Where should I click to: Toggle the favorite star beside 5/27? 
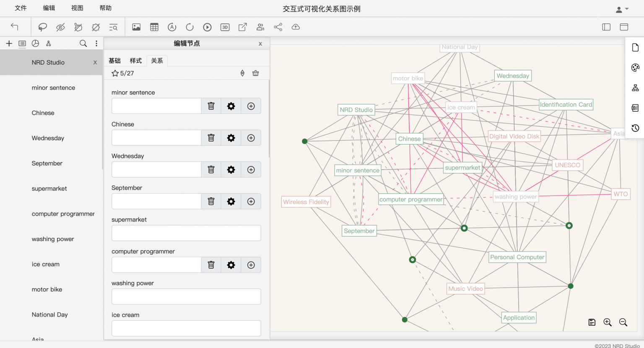tap(115, 73)
